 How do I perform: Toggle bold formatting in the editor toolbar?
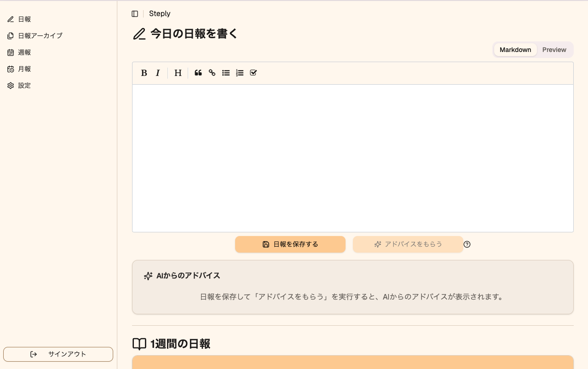pyautogui.click(x=144, y=73)
